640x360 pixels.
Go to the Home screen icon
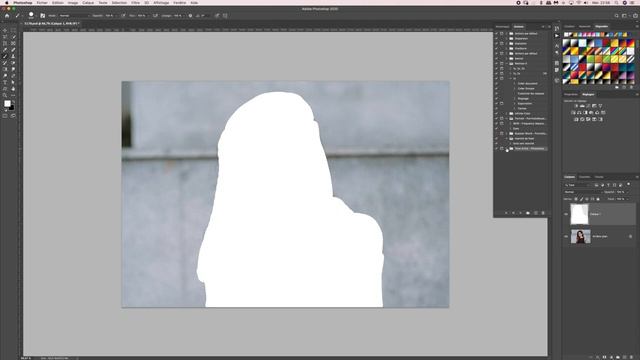point(7,16)
